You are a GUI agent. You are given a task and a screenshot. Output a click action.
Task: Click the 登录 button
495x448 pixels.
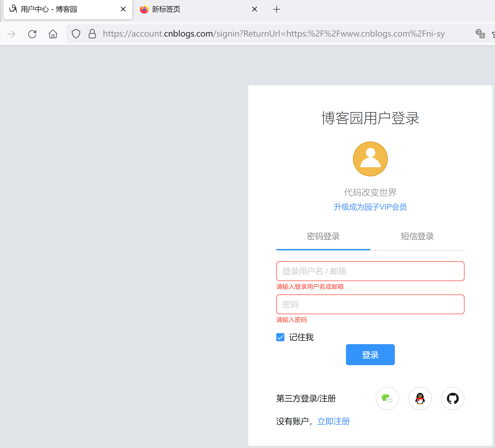pos(370,355)
